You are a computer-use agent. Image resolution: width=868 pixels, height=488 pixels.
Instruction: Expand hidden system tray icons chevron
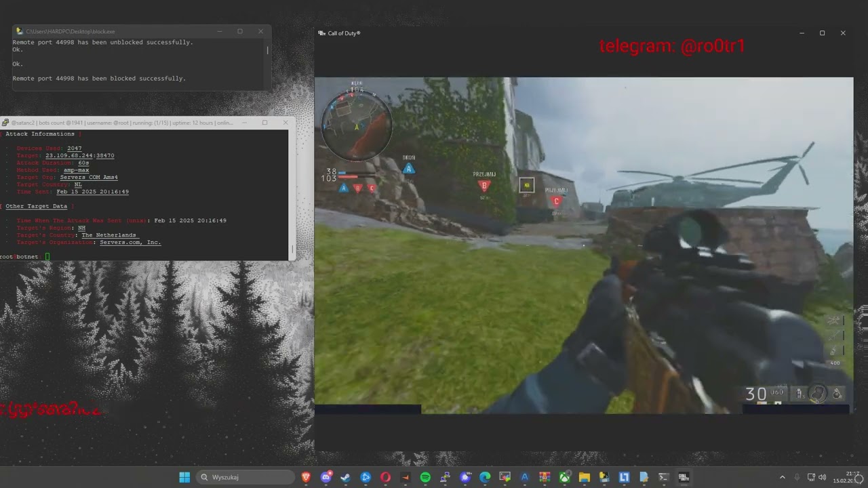pos(782,477)
